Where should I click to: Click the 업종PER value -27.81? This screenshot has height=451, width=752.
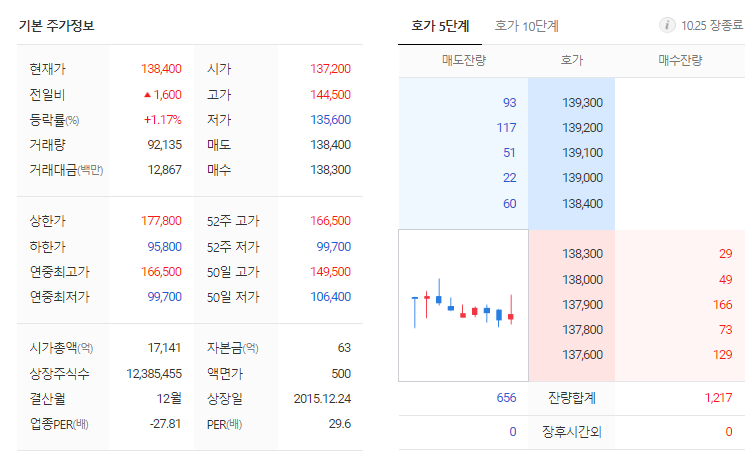(165, 424)
